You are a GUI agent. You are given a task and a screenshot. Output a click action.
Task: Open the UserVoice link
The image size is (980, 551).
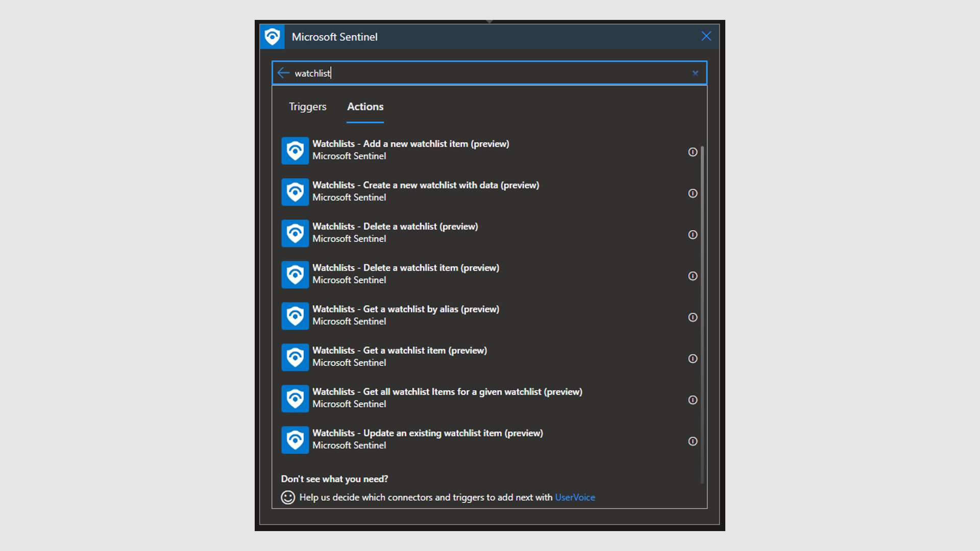coord(575,497)
